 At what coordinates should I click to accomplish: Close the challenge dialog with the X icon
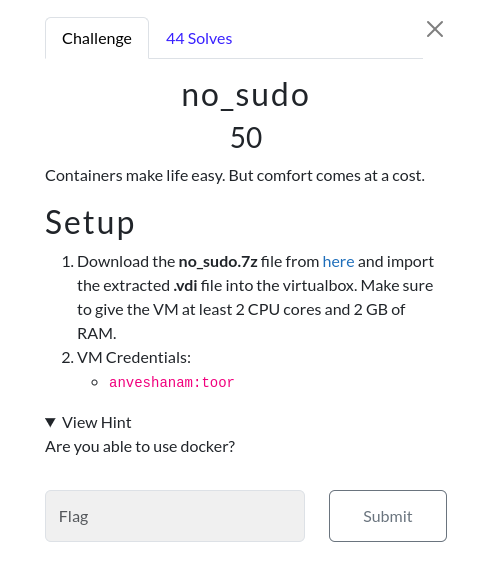(434, 29)
